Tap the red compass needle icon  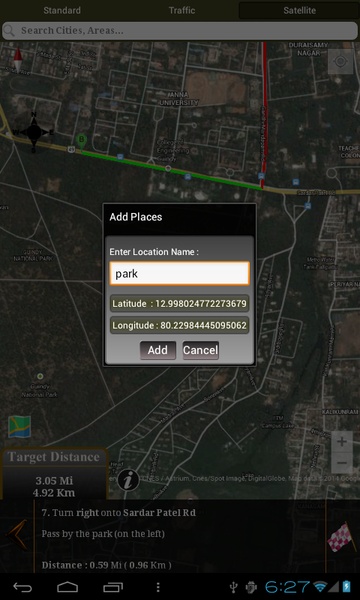pos(18,59)
